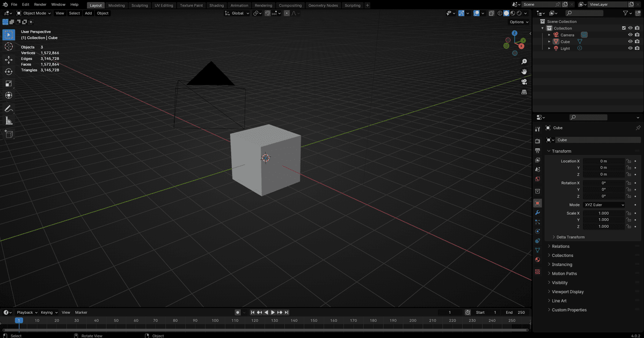This screenshot has width=644, height=338.
Task: Open the XYZ Euler rotation mode dropdown
Action: click(x=604, y=205)
